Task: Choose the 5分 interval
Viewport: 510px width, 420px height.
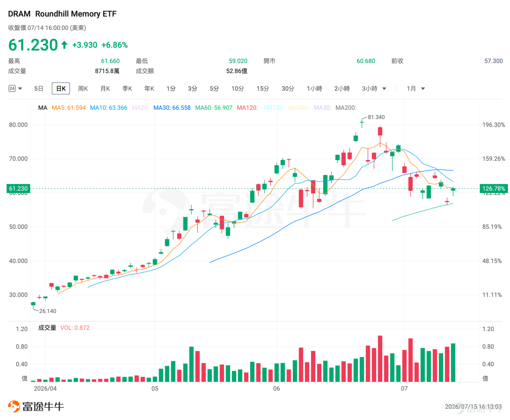Action: (x=214, y=89)
